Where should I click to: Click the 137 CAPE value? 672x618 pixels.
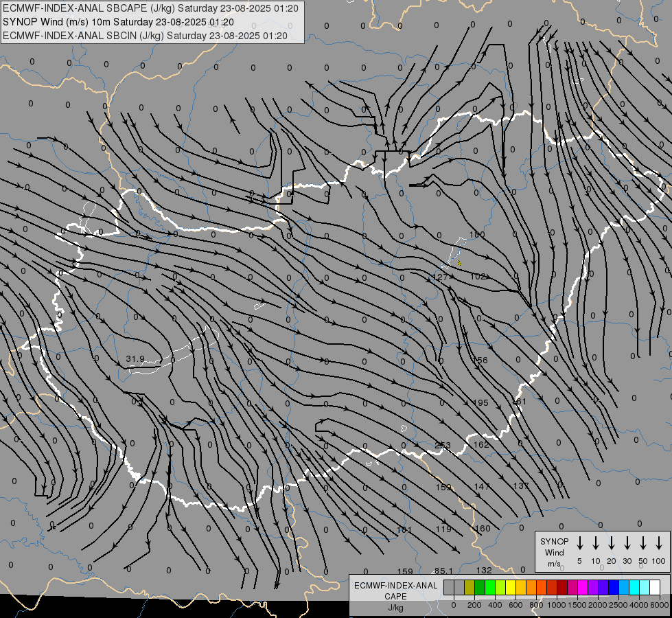tap(521, 486)
